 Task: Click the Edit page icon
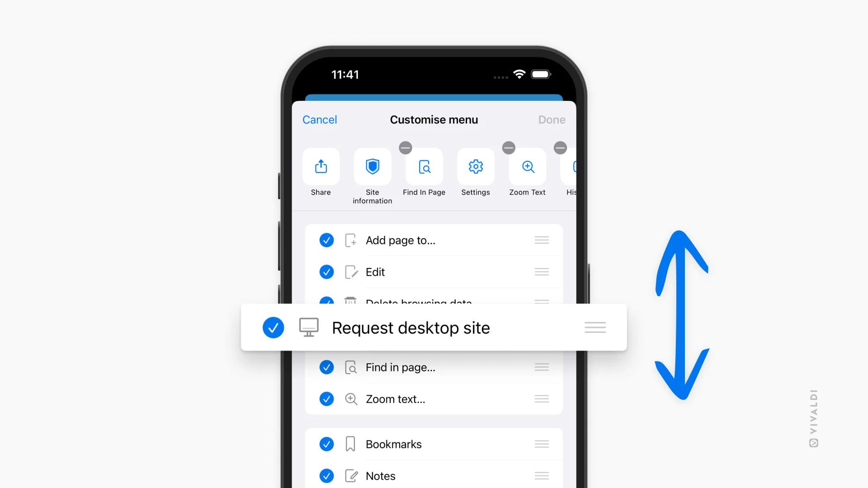350,272
